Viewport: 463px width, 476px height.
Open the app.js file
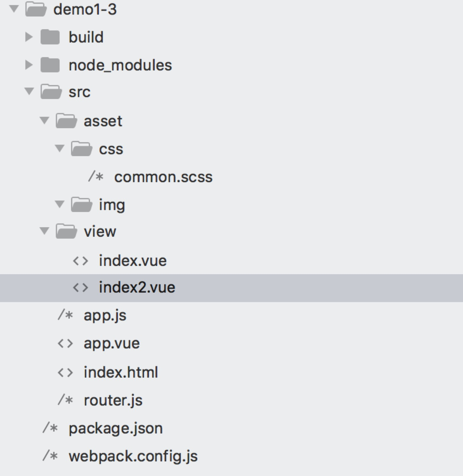(x=105, y=315)
